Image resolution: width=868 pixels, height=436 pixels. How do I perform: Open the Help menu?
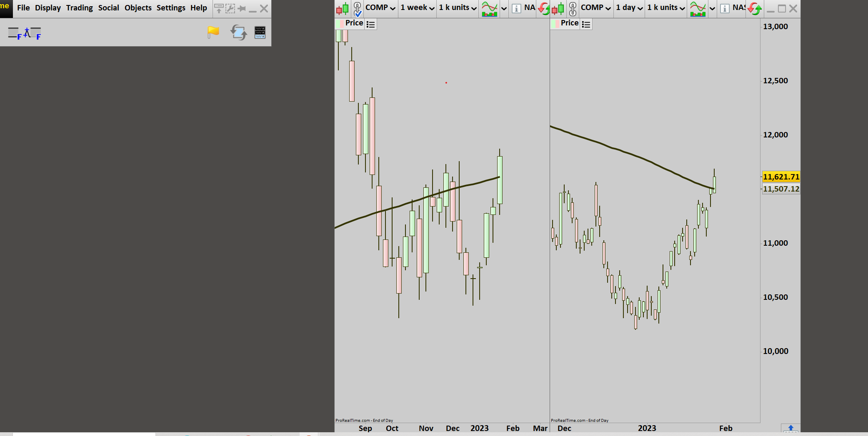click(199, 8)
